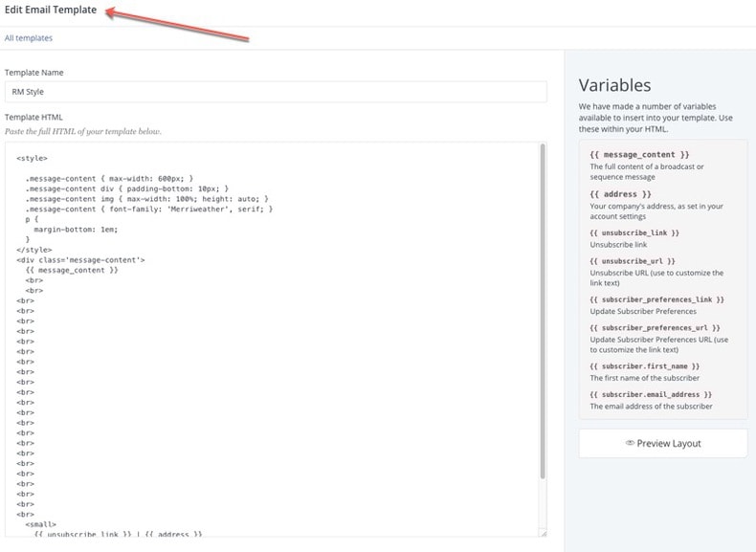756x552 pixels.
Task: Open the All templates link
Action: pos(29,38)
